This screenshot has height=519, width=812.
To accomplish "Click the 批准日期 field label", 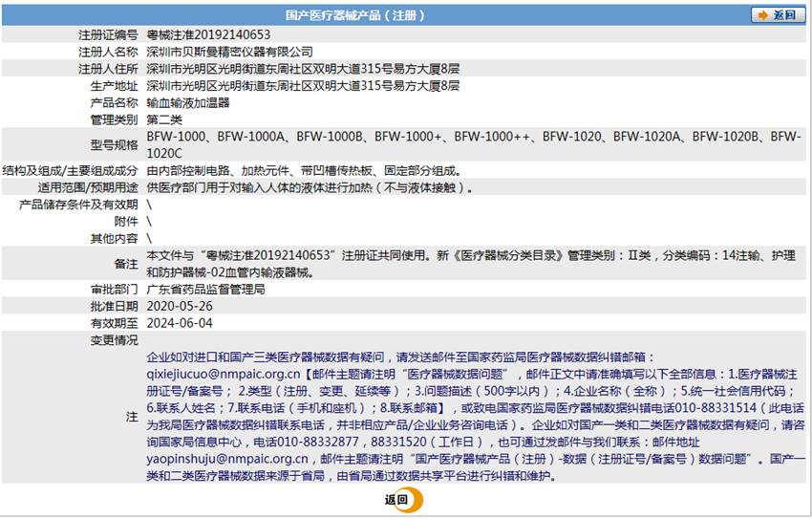I will coord(115,307).
